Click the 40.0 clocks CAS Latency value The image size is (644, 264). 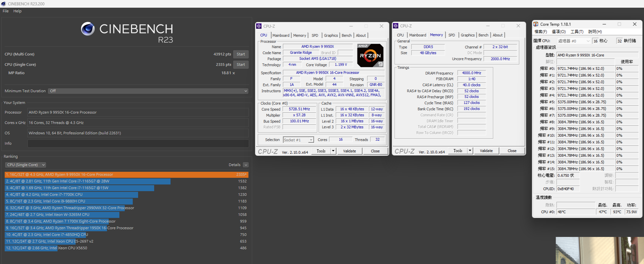[471, 85]
